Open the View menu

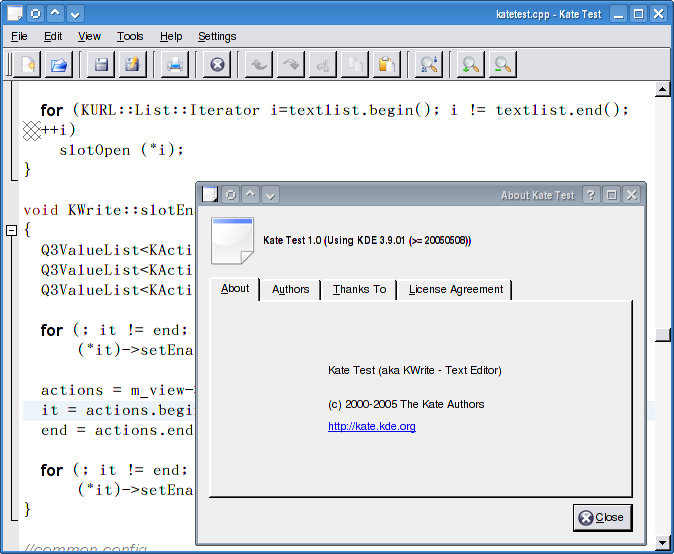tap(89, 37)
